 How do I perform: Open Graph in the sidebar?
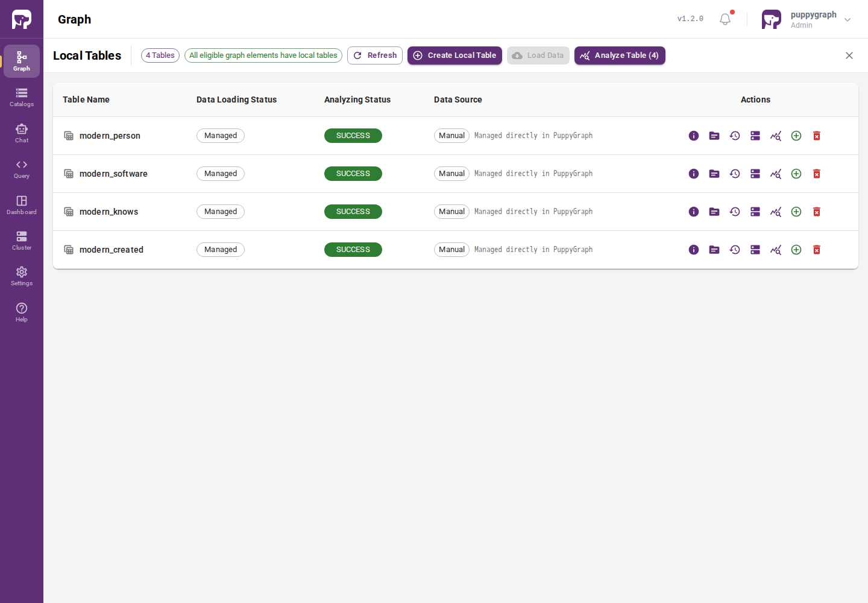[x=22, y=61]
